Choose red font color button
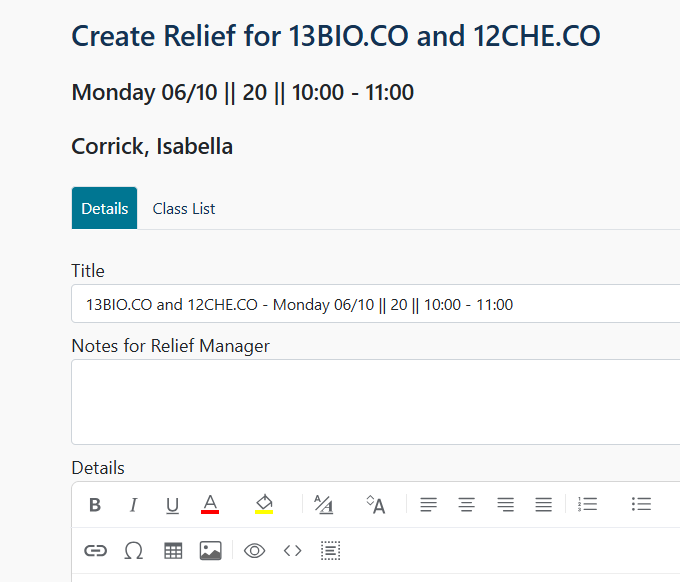 point(210,504)
